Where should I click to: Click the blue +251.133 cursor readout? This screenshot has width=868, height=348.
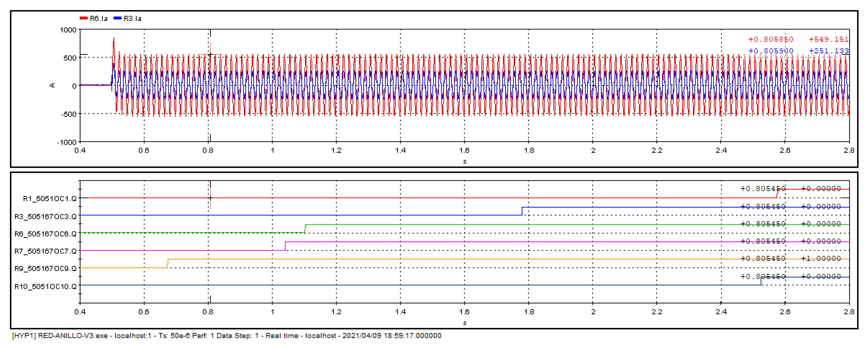coord(828,51)
